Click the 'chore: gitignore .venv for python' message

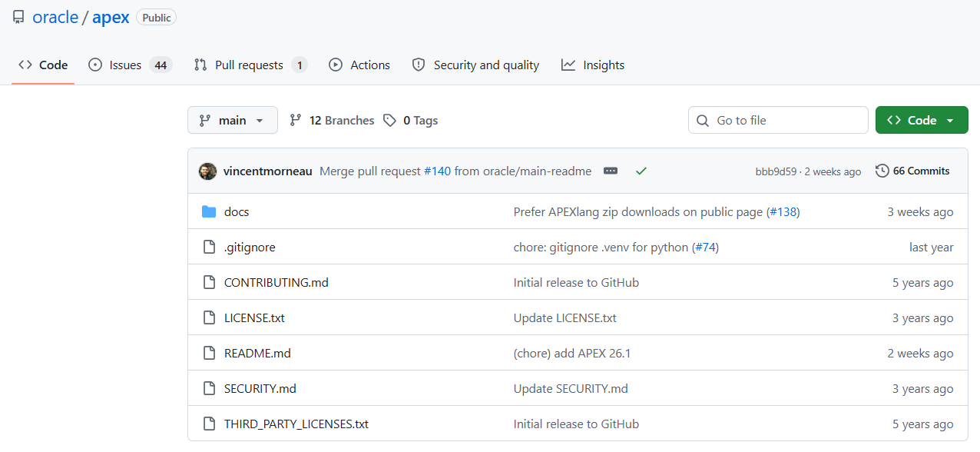(601, 247)
